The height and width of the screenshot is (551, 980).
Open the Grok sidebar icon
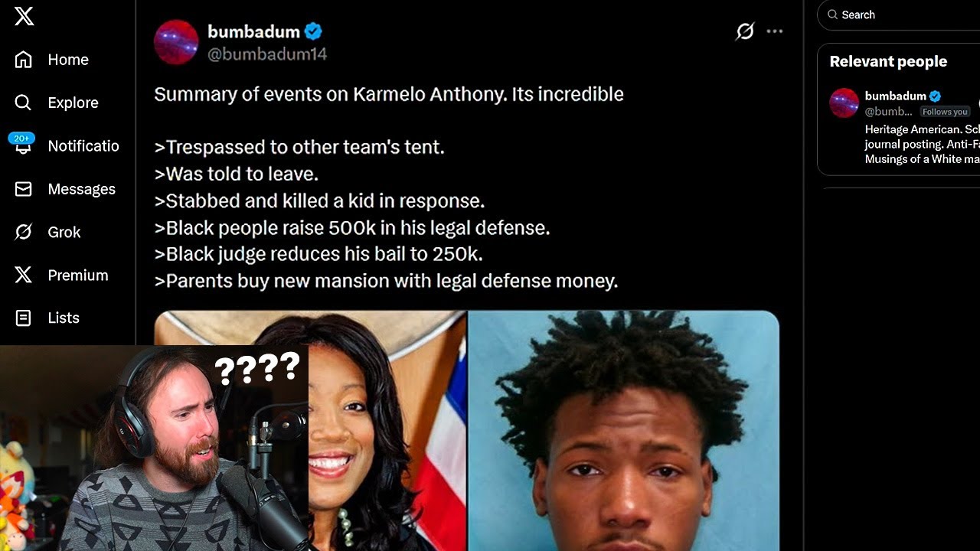24,232
